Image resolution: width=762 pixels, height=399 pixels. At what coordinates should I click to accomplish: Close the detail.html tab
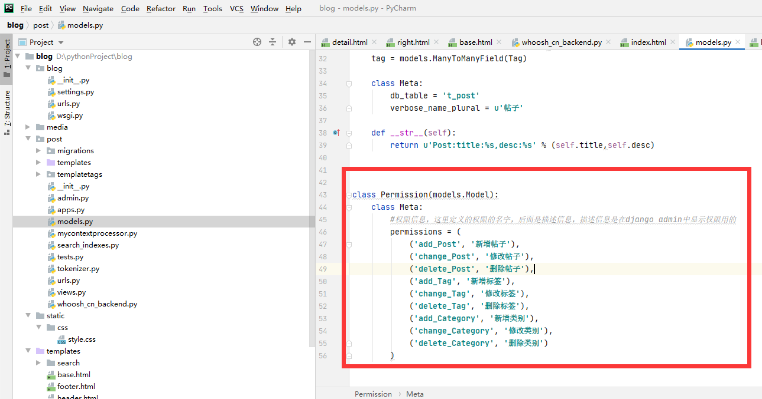374,42
